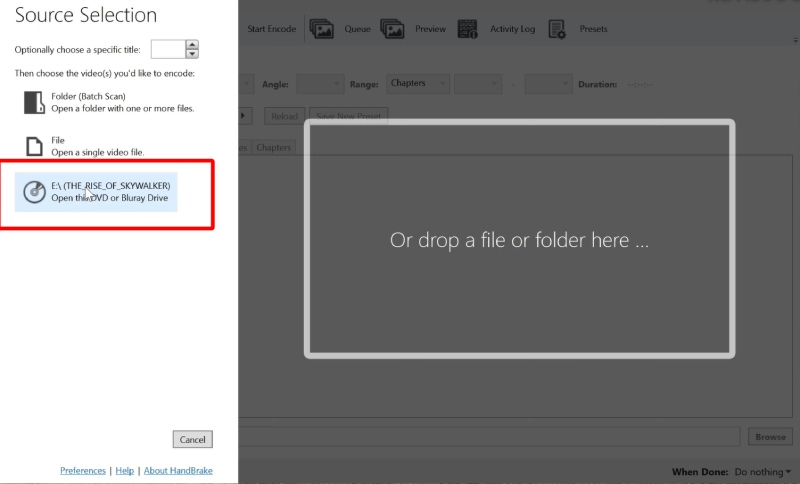Click the Queue icon in toolbar
The width and height of the screenshot is (800, 484).
click(321, 29)
